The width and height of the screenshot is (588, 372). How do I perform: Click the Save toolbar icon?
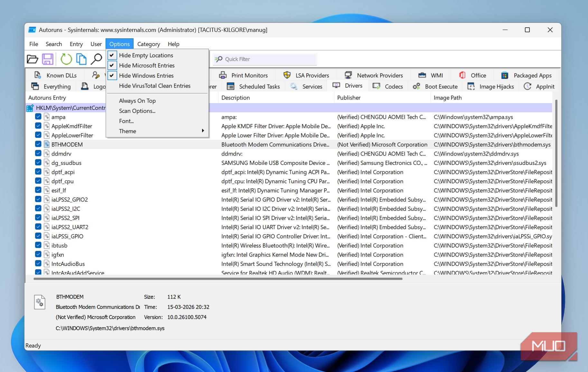coord(48,59)
